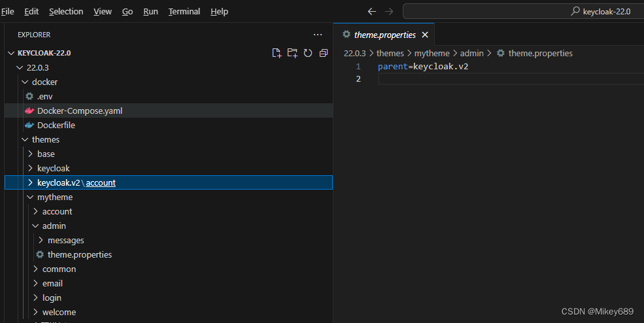Open the Run menu
Screen dimensions: 644x323
coord(151,12)
